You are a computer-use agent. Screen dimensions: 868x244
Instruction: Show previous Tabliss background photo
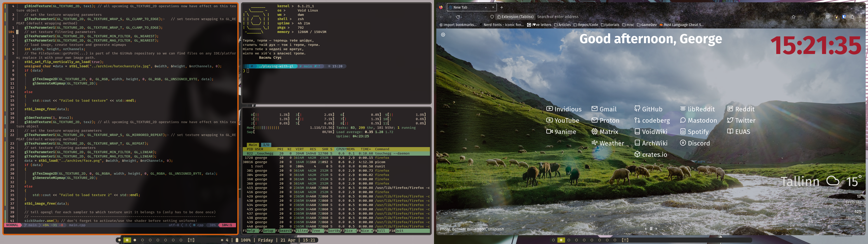coord(646,228)
